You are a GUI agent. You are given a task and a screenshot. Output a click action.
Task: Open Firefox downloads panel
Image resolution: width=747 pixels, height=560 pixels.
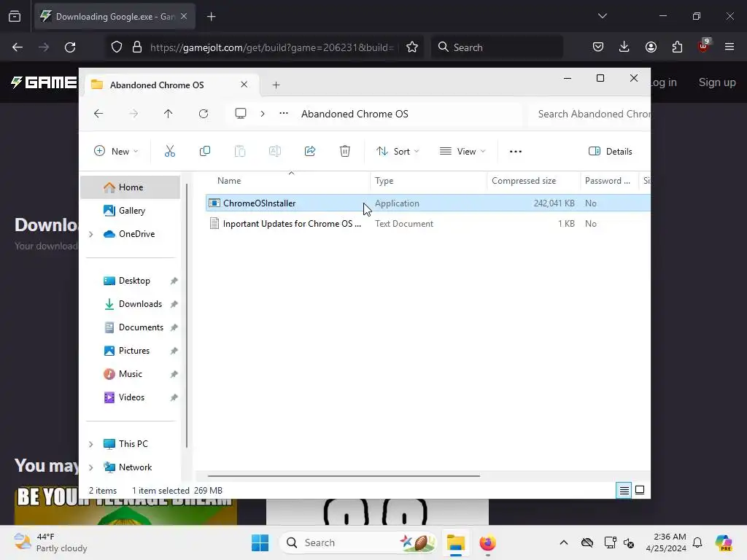click(x=624, y=47)
